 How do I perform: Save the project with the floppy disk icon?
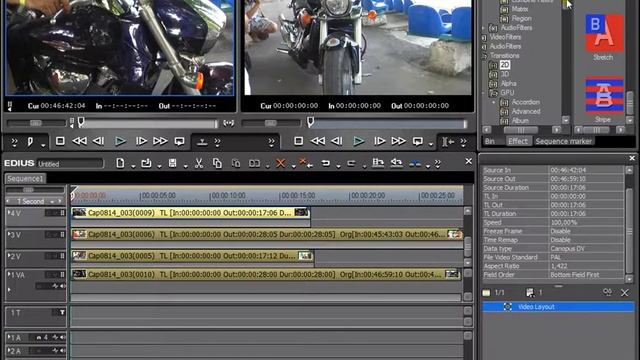(173, 163)
